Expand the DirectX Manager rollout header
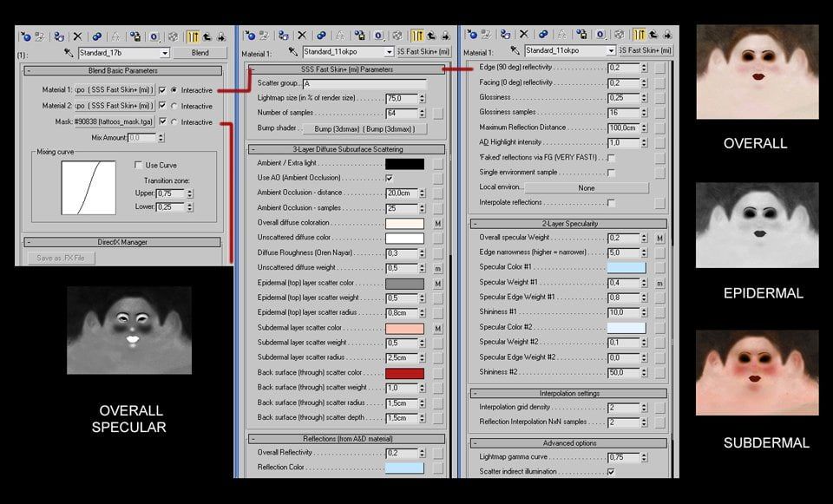Viewport: 833px width, 504px height. [x=122, y=242]
